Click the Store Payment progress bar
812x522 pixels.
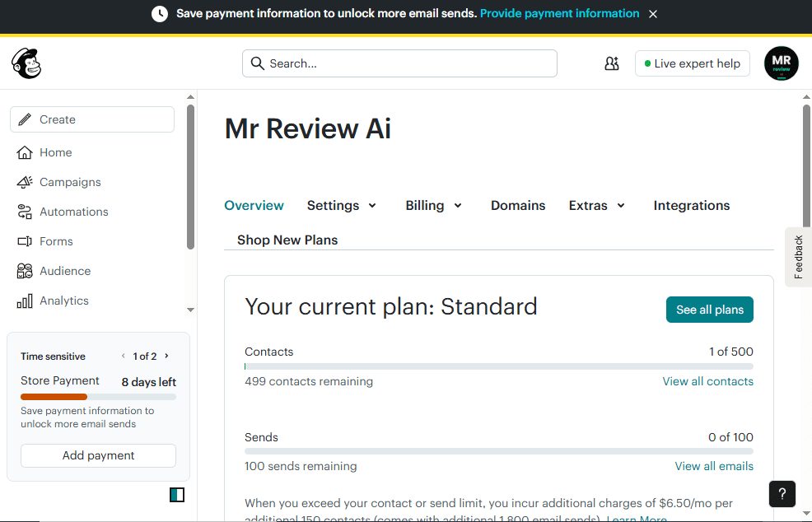click(x=98, y=397)
